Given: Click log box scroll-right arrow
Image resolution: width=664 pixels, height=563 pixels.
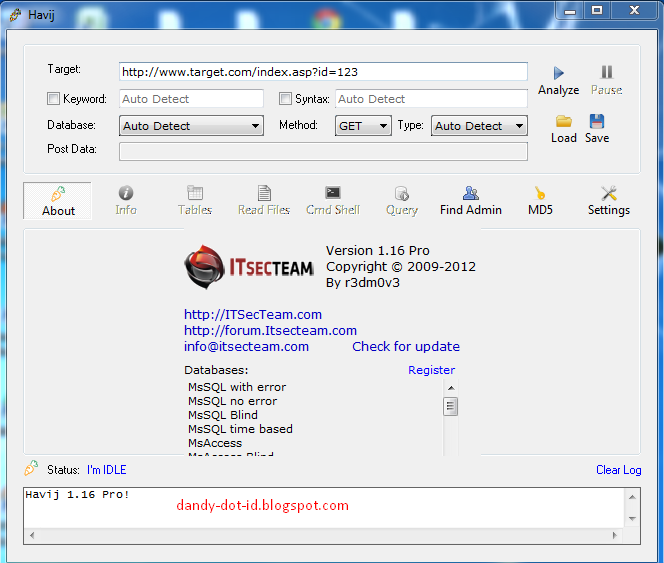Looking at the screenshot, I should [615, 535].
